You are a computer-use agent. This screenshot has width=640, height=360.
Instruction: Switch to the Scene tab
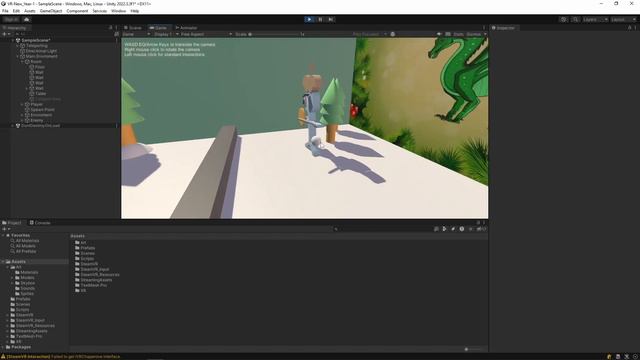coord(133,28)
